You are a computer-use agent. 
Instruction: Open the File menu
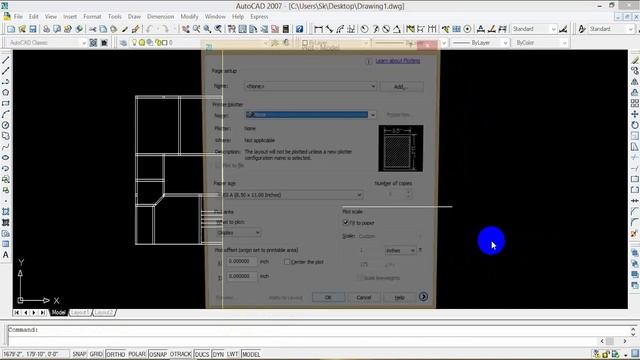(x=18, y=17)
